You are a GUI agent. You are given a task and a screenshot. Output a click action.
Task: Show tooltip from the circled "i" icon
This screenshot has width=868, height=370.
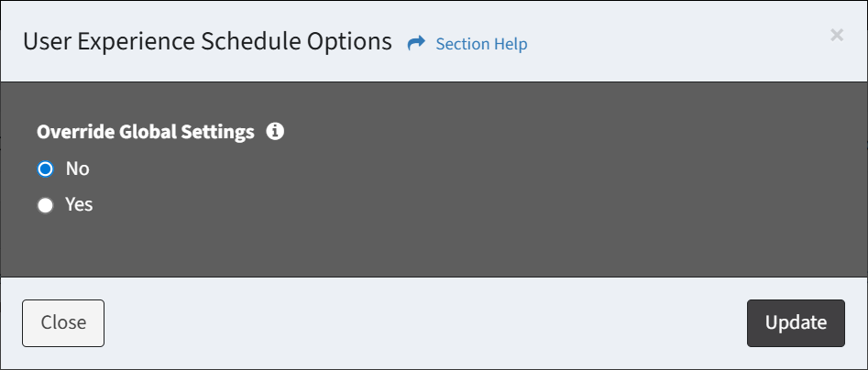coord(275,132)
